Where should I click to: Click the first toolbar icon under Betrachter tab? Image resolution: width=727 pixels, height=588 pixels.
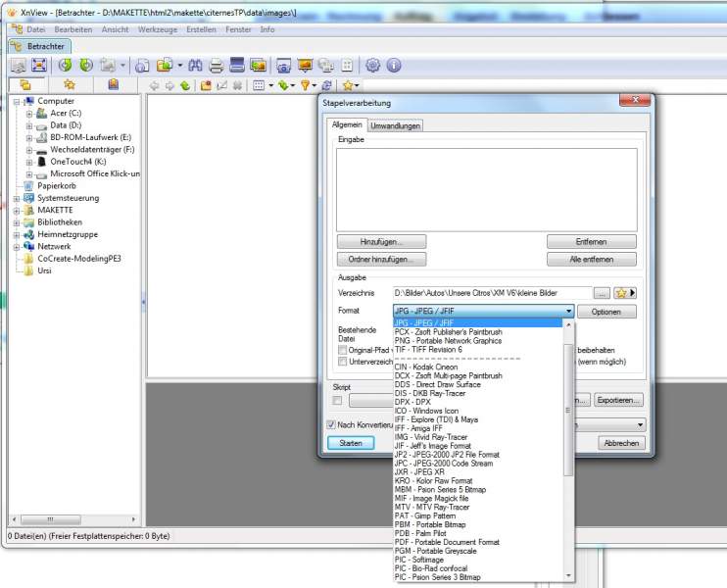[x=18, y=66]
